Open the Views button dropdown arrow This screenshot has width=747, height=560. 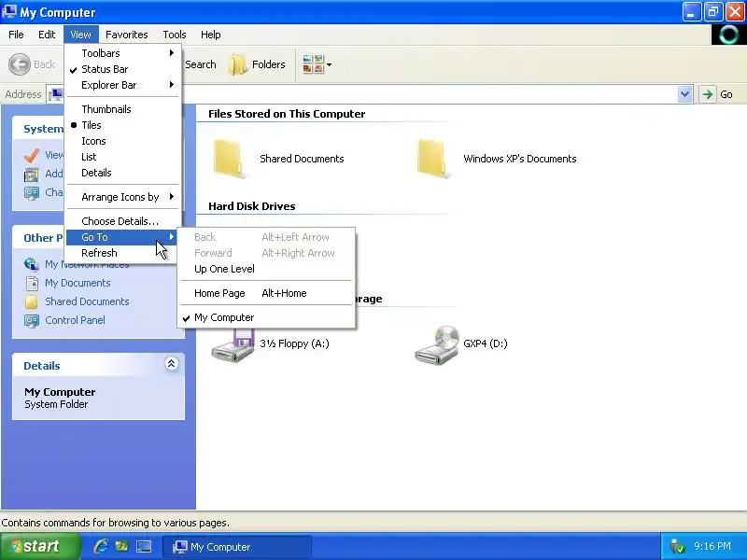pos(330,64)
